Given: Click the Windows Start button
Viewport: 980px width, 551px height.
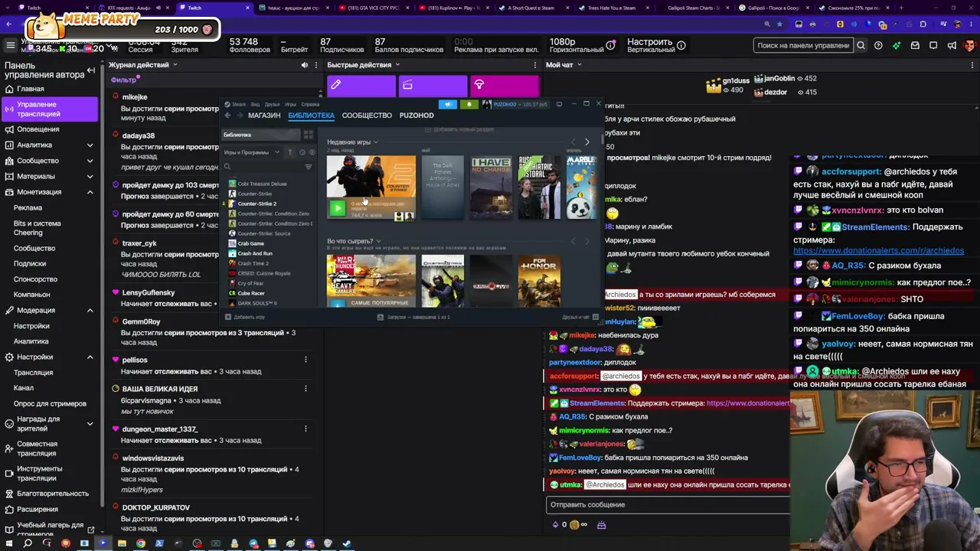Looking at the screenshot, I should coord(8,543).
